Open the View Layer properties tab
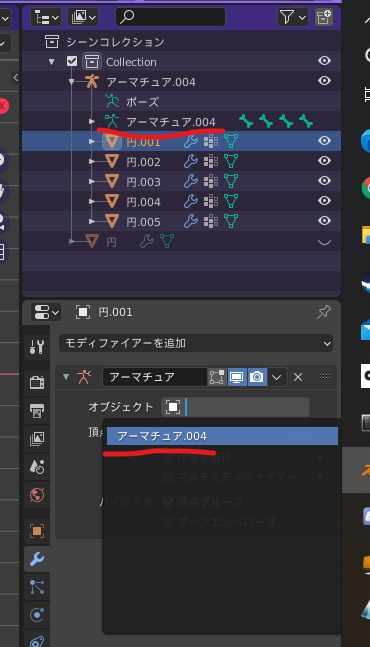 (37, 439)
